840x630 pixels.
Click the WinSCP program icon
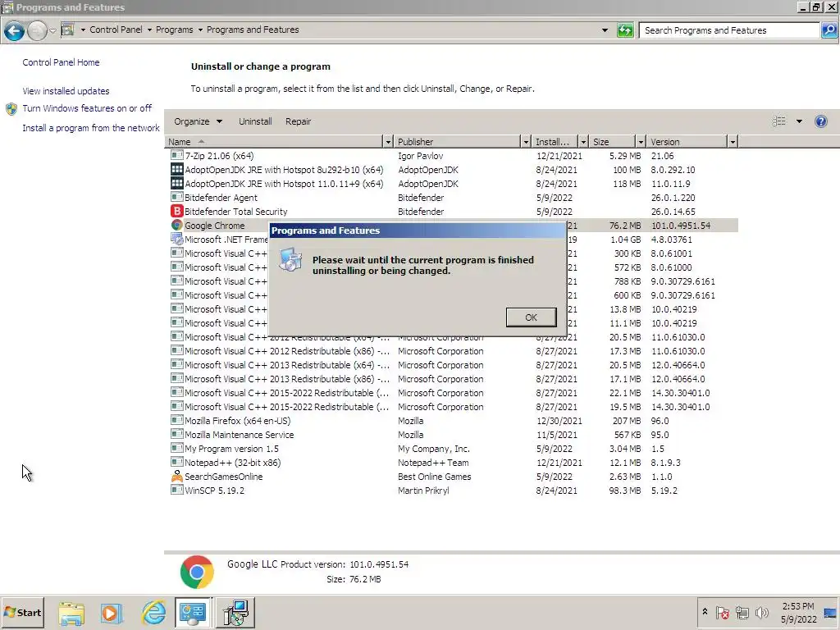[x=177, y=491]
